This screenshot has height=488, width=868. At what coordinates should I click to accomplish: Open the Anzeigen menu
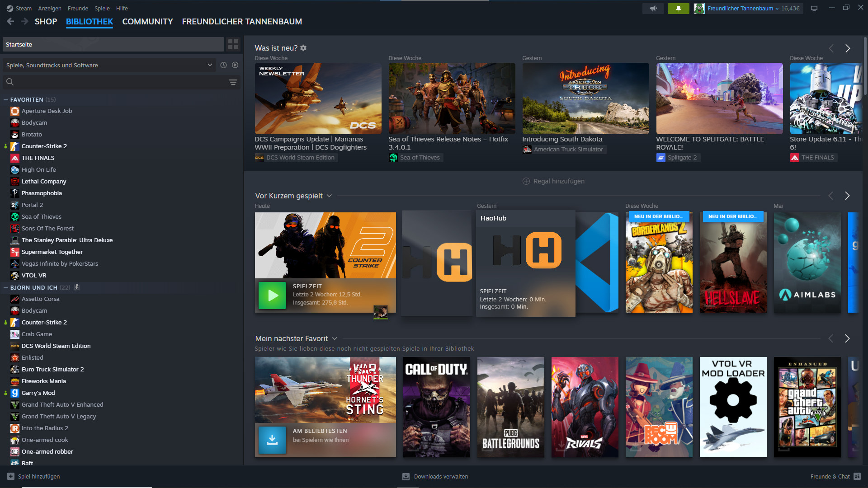coord(50,9)
